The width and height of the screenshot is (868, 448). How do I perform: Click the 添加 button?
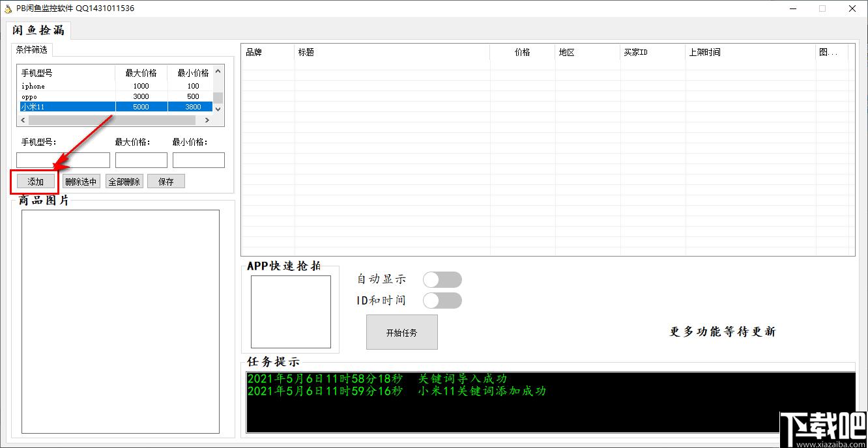[35, 182]
